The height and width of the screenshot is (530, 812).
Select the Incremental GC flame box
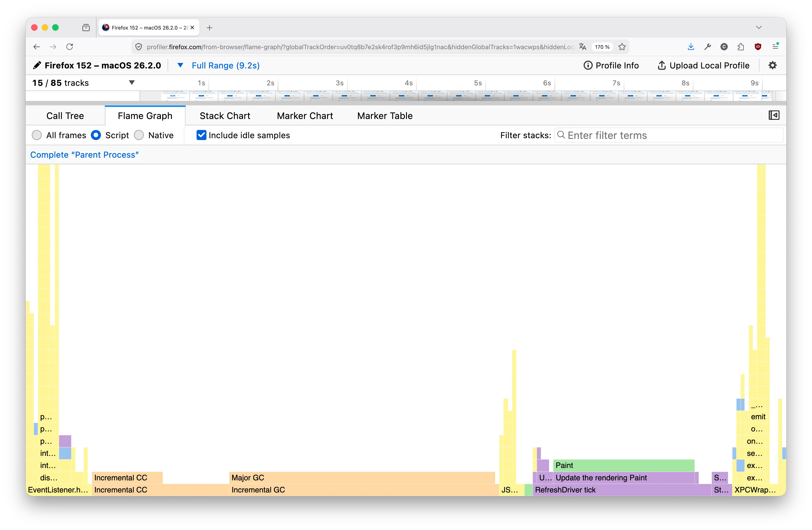tap(364, 490)
